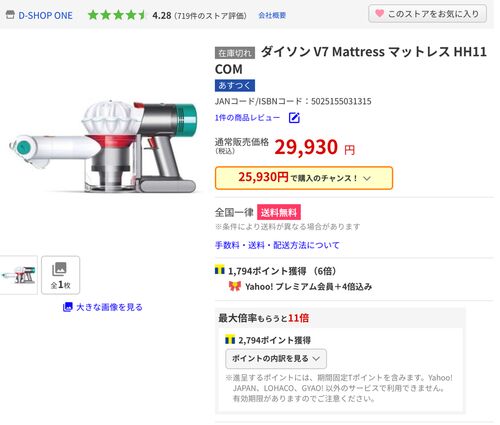Click the Yahoo! Premium ribbon icon
The width and height of the screenshot is (500, 425).
[235, 286]
